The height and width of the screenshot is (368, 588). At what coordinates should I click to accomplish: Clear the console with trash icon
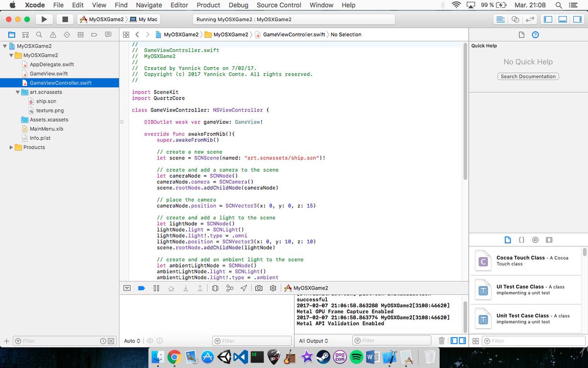(x=441, y=341)
